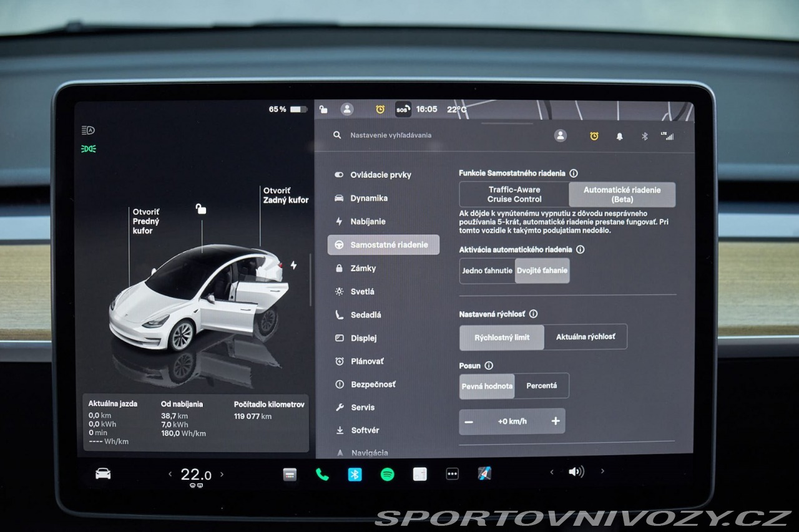The width and height of the screenshot is (799, 532).
Task: Raise cabin temperature with right chevron
Action: (x=222, y=475)
